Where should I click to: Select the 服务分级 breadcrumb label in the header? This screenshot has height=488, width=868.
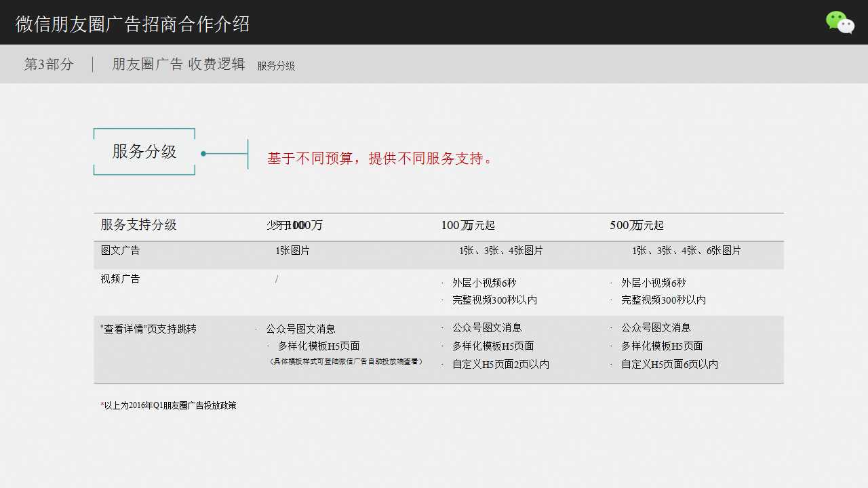pos(276,66)
